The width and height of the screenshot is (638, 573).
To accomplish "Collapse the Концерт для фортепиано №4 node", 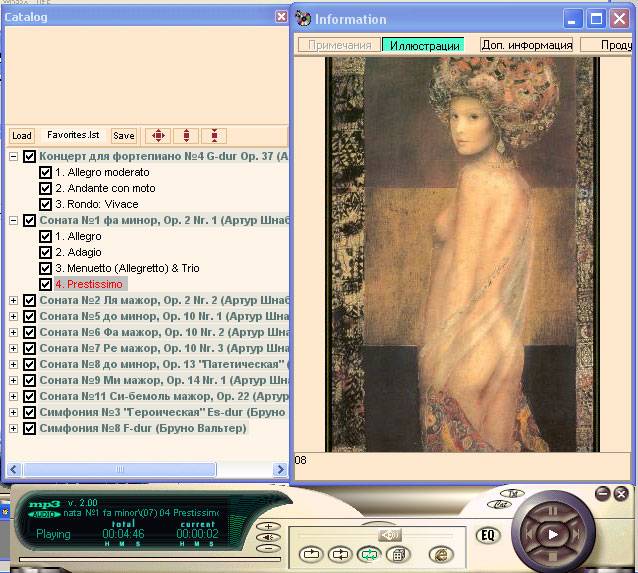I will 14,157.
